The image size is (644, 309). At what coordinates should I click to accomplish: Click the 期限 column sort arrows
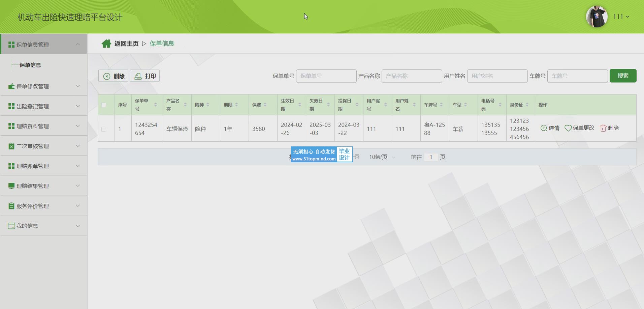click(236, 105)
